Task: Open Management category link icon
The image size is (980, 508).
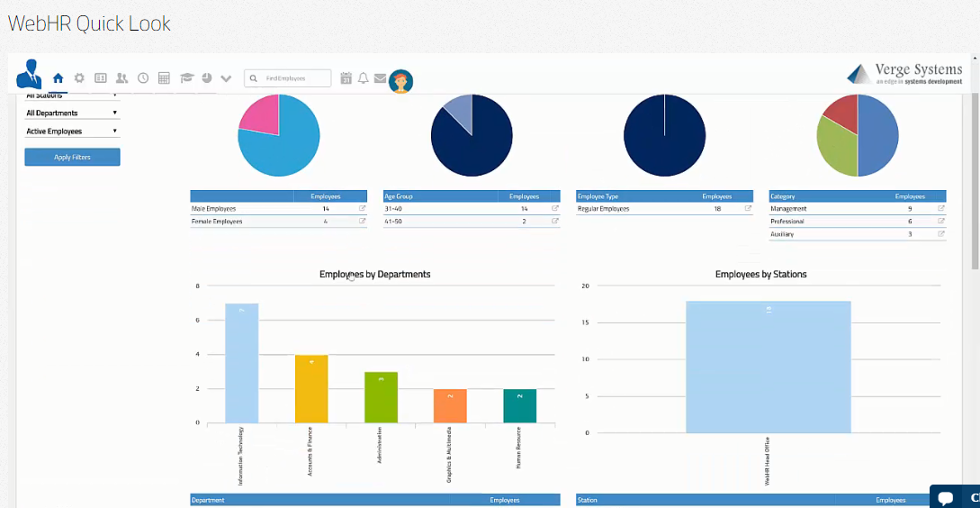Action: (x=941, y=208)
